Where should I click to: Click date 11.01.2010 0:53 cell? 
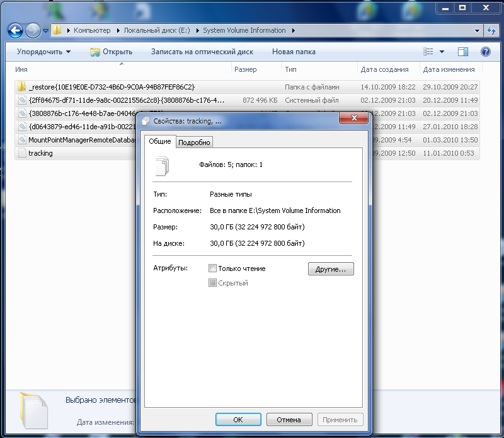click(x=449, y=153)
